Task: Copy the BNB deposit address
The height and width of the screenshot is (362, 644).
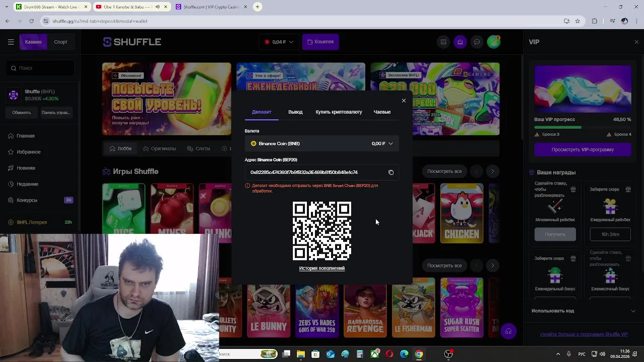Action: click(x=391, y=172)
